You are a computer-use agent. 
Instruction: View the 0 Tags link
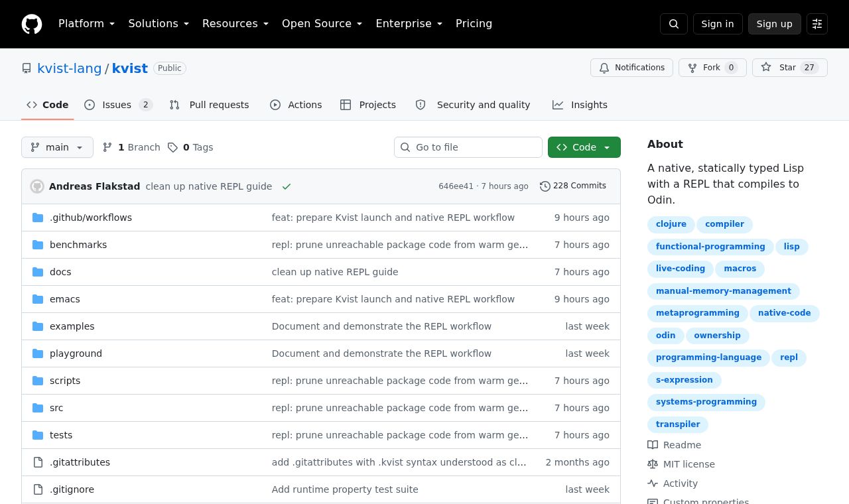click(190, 147)
